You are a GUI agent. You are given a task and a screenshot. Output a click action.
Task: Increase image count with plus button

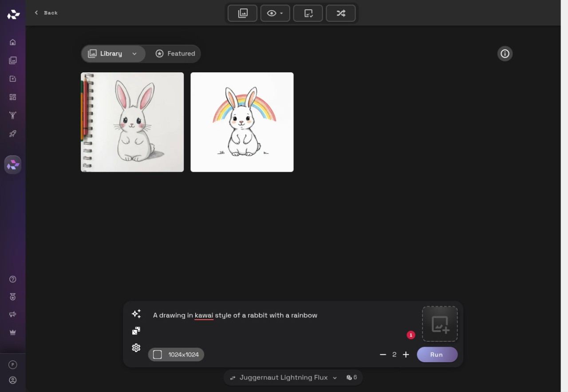click(406, 354)
